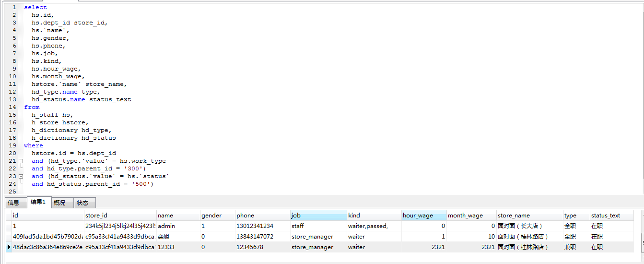The width and height of the screenshot is (644, 264).
Task: Click the phone column header
Action: tap(263, 216)
